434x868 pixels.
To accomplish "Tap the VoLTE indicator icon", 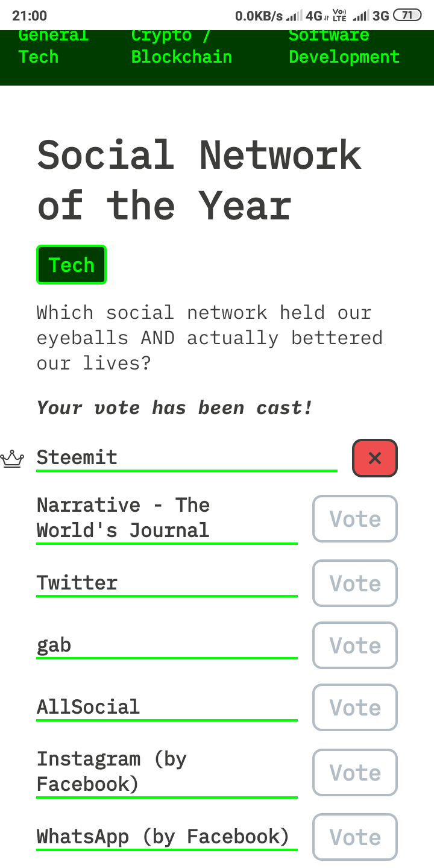I will (x=339, y=16).
